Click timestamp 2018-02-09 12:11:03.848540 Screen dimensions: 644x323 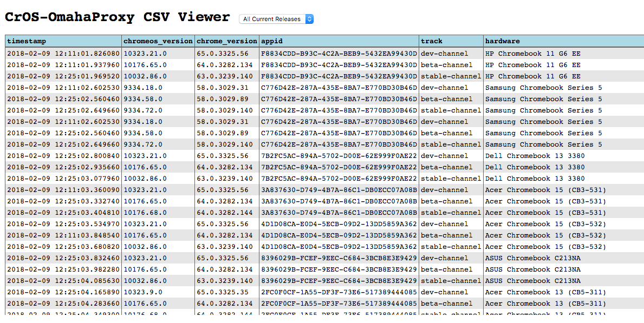[x=64, y=235]
